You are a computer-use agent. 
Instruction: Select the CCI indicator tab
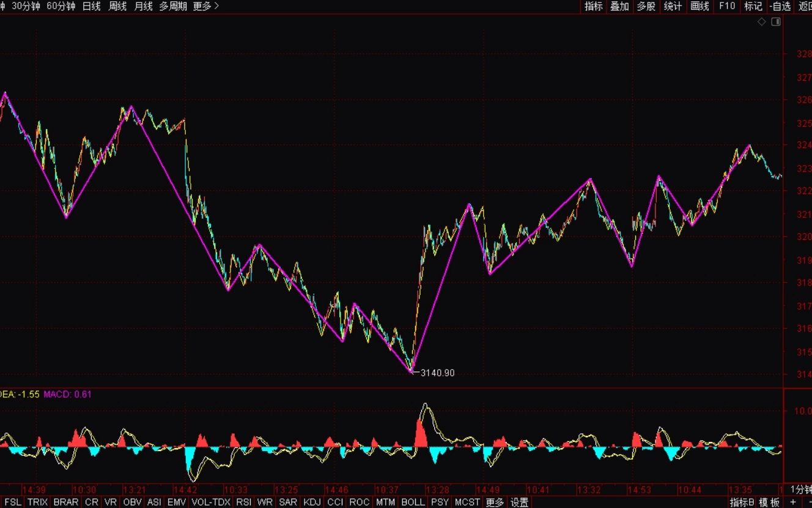(335, 502)
